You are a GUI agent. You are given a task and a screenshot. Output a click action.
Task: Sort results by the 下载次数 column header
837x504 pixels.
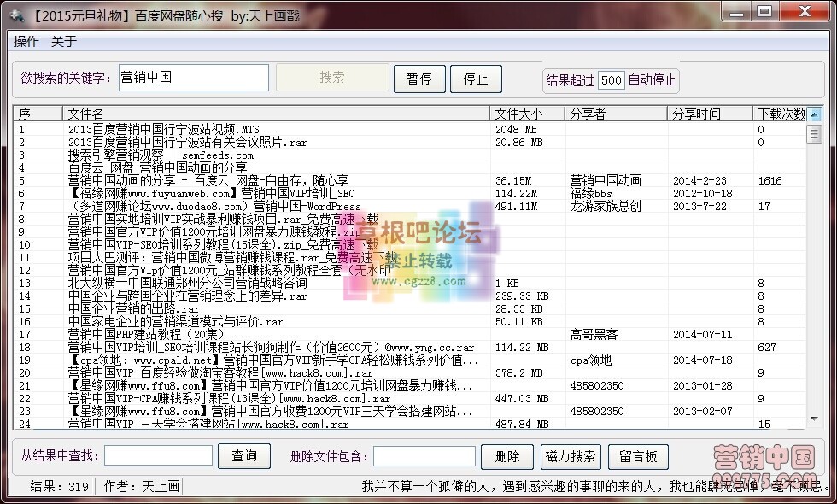click(781, 113)
